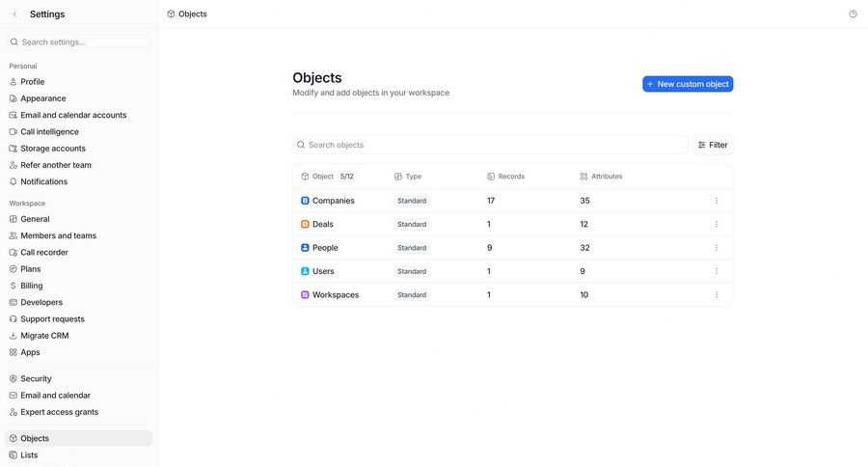This screenshot has width=868, height=467.
Task: Click the Billing dollar icon
Action: coord(14,286)
